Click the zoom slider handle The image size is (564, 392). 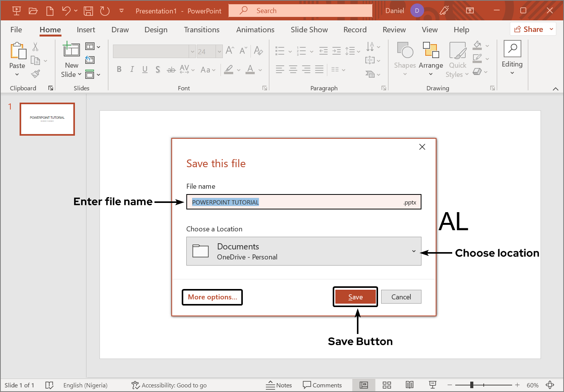(471, 385)
